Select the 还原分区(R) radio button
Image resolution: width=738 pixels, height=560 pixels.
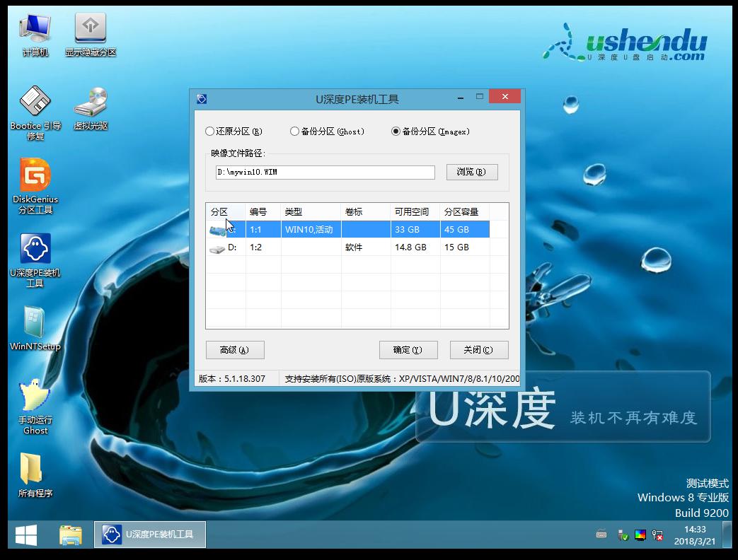(234, 132)
